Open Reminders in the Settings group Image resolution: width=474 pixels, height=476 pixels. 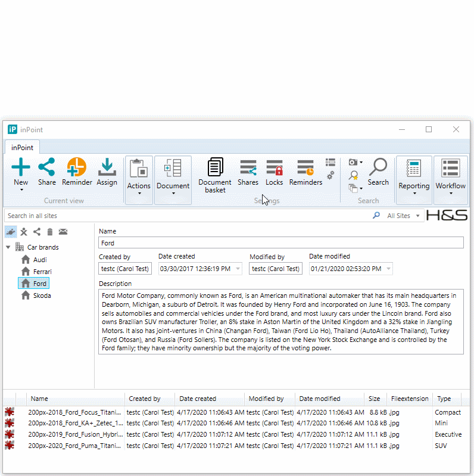click(305, 172)
